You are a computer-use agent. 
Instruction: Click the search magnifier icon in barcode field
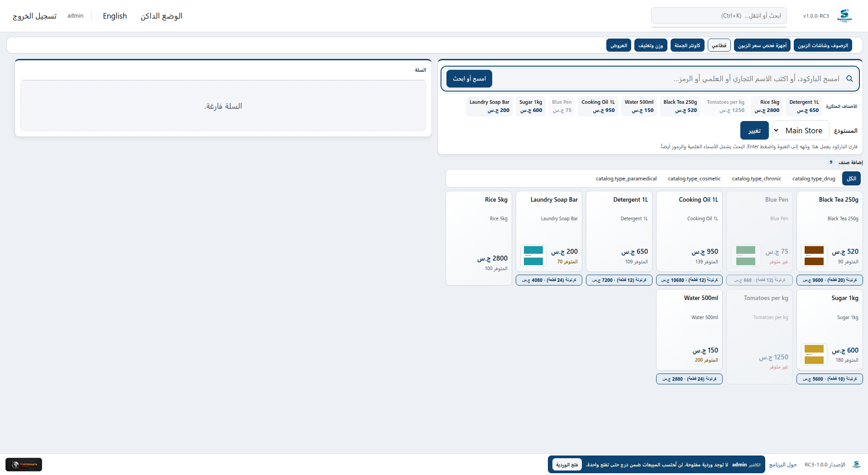(x=849, y=79)
